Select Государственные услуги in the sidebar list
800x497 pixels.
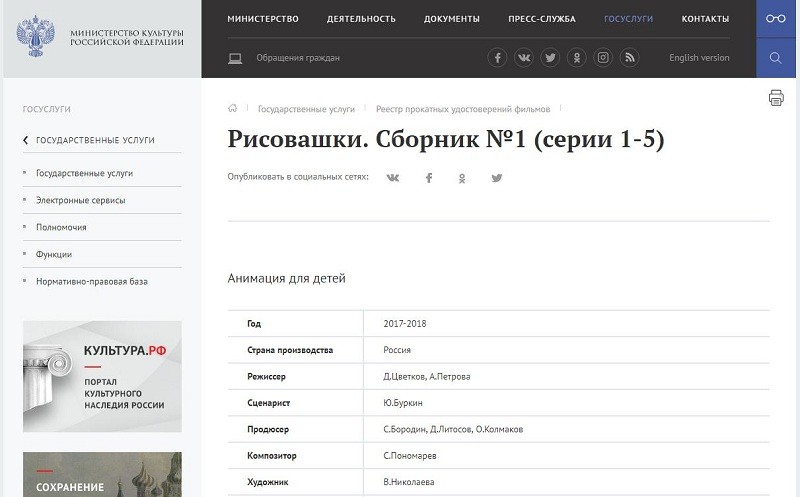point(84,173)
